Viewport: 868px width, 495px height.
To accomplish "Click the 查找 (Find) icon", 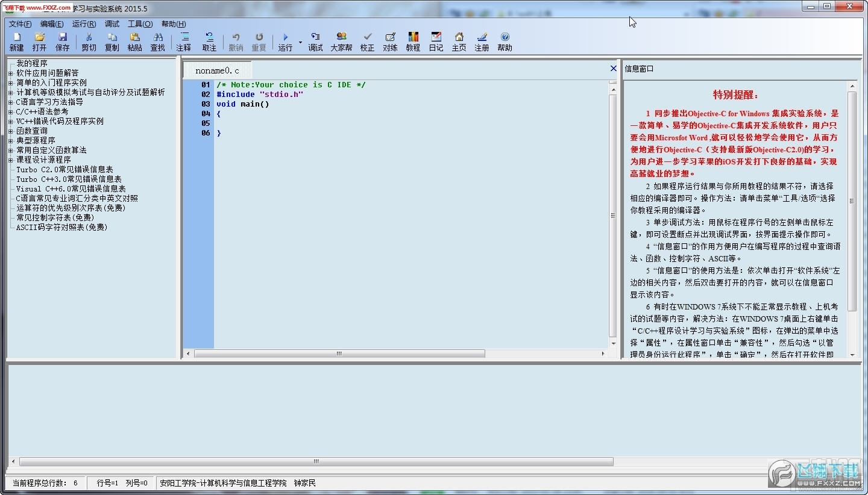I will coord(157,41).
